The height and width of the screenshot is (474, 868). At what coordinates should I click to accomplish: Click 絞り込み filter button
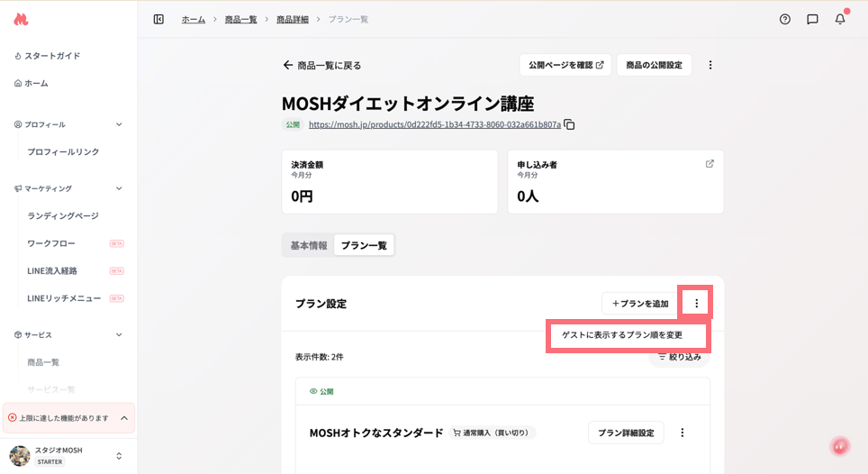680,357
